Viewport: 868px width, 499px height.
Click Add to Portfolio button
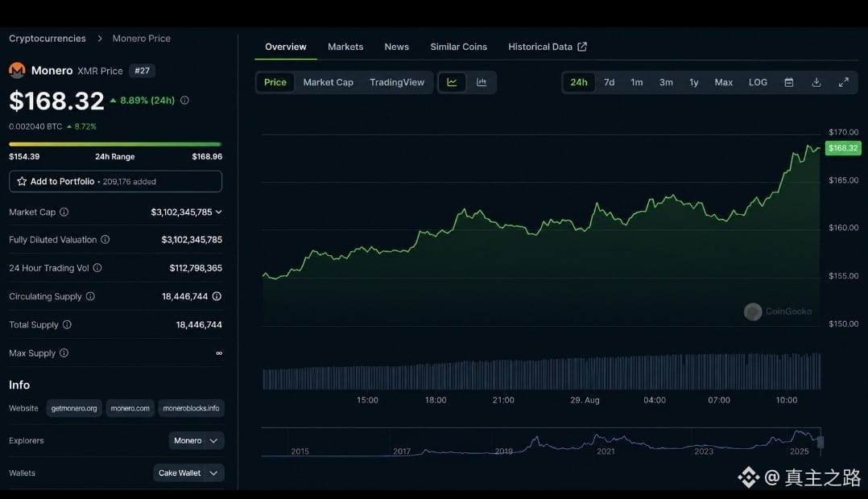click(116, 181)
